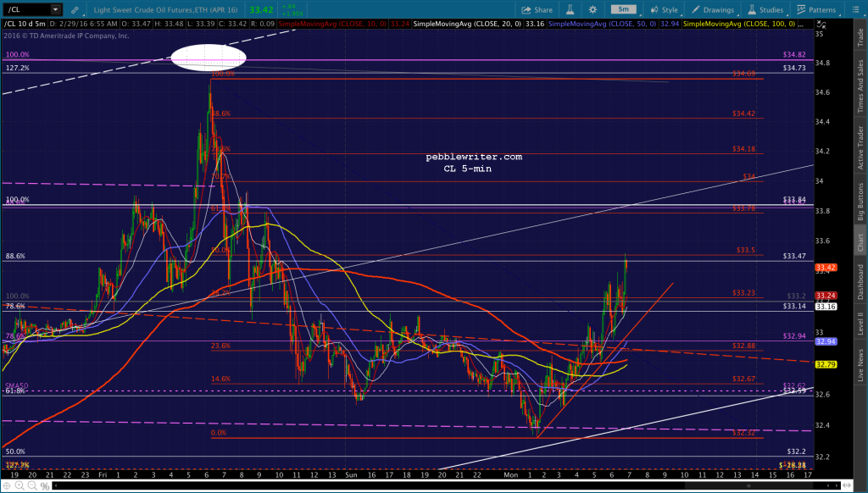This screenshot has width=868, height=493.
Task: Click the O: 33.47 open value
Action: point(136,24)
